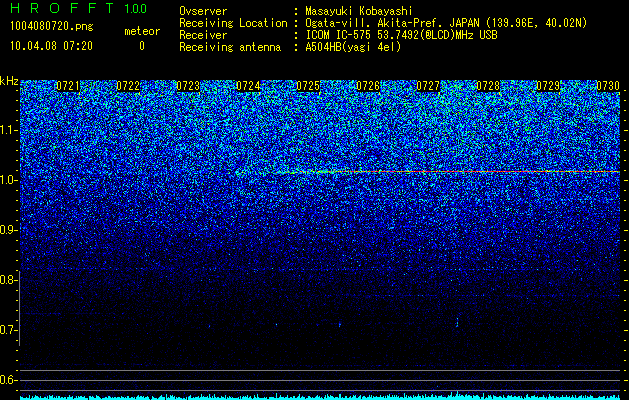Click the kHz axis unit label
This screenshot has height=400, width=629.
9,81
